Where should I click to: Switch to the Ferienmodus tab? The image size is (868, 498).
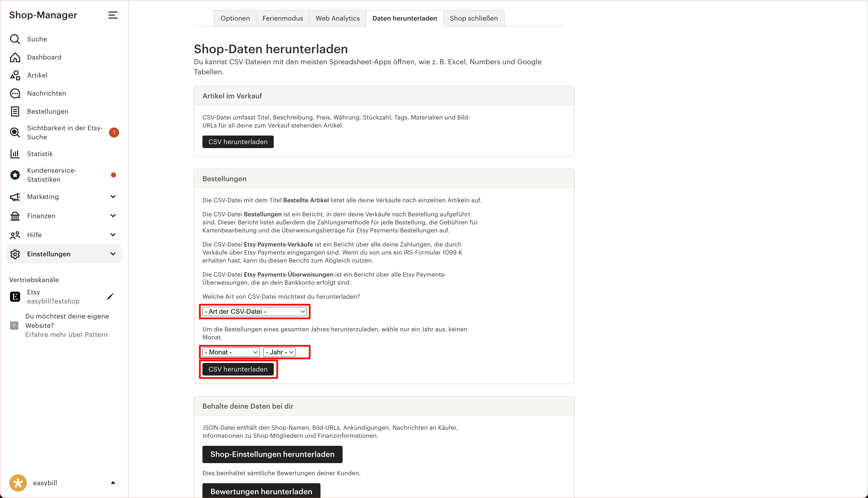[283, 19]
